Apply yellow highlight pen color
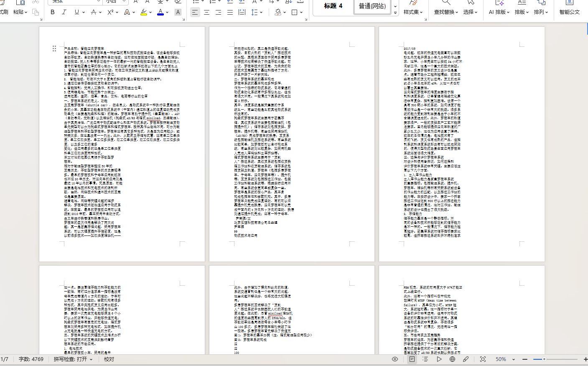The height and width of the screenshot is (366, 588). pyautogui.click(x=144, y=12)
